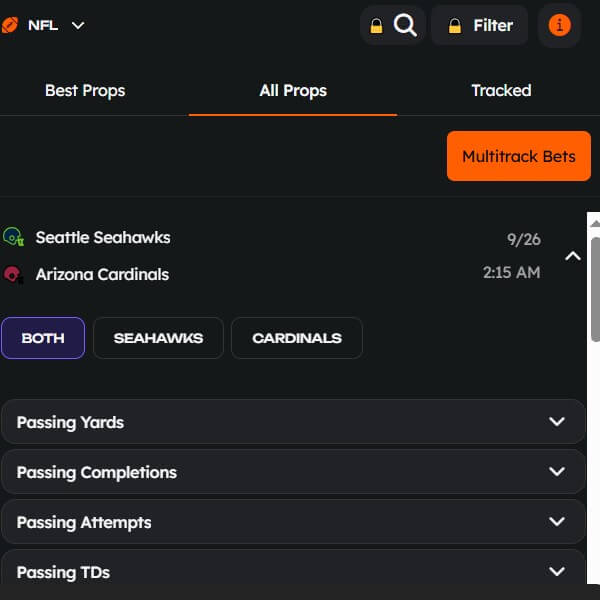Click the Seattle Seahawks team logo
This screenshot has width=600, height=600.
click(x=13, y=237)
